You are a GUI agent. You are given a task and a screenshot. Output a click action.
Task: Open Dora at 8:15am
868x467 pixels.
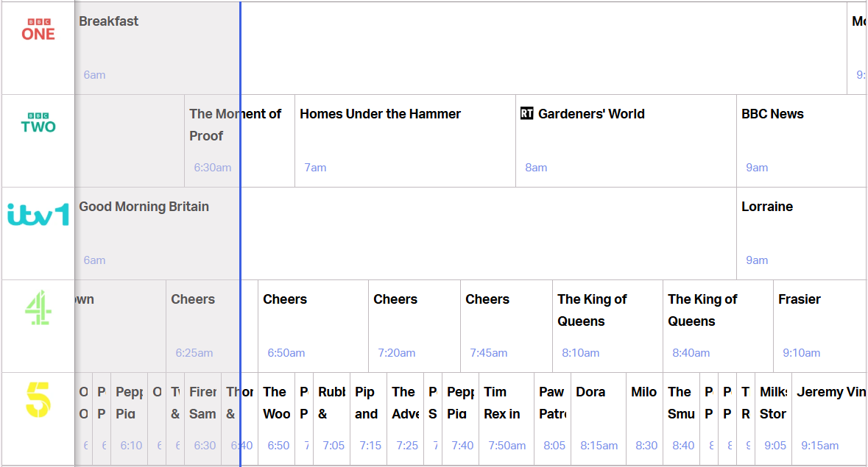pyautogui.click(x=599, y=419)
